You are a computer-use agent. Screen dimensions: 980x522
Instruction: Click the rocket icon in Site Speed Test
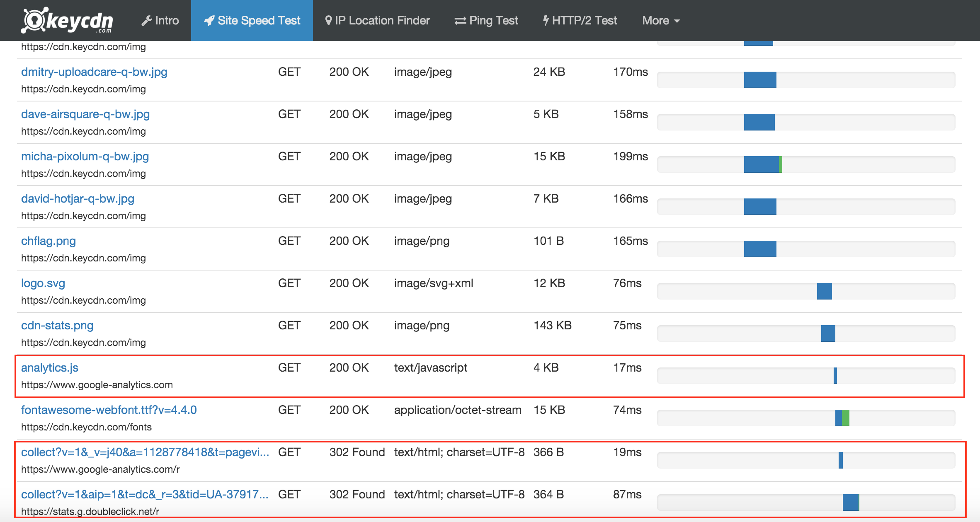click(x=209, y=21)
